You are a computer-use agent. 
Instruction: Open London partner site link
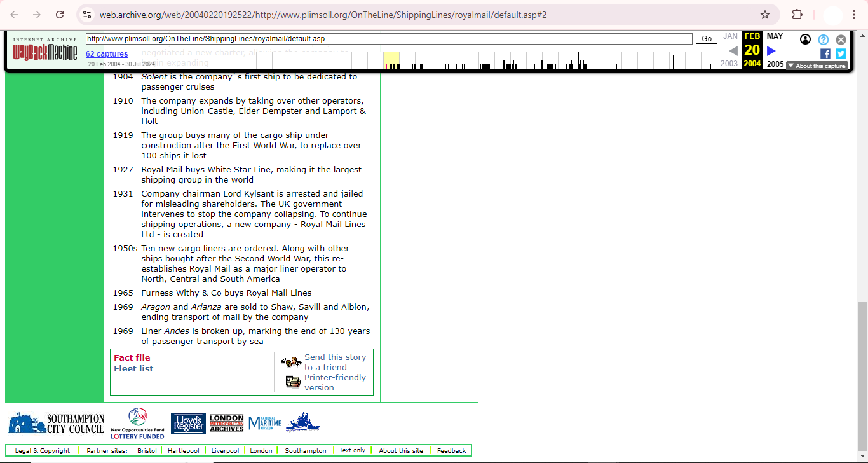[x=261, y=451]
